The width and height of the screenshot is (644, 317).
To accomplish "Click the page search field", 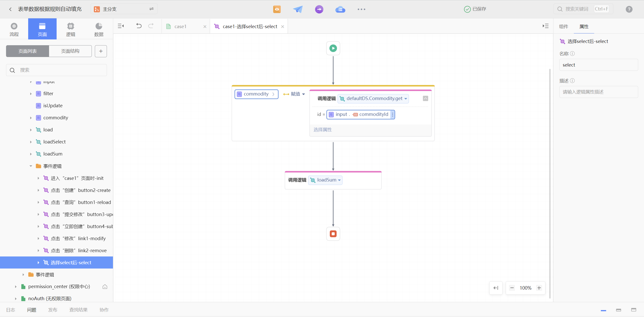I will 56,70.
